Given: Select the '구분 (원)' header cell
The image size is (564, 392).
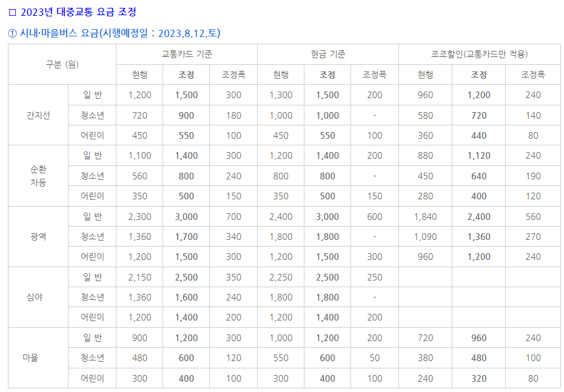Looking at the screenshot, I should pyautogui.click(x=62, y=64).
